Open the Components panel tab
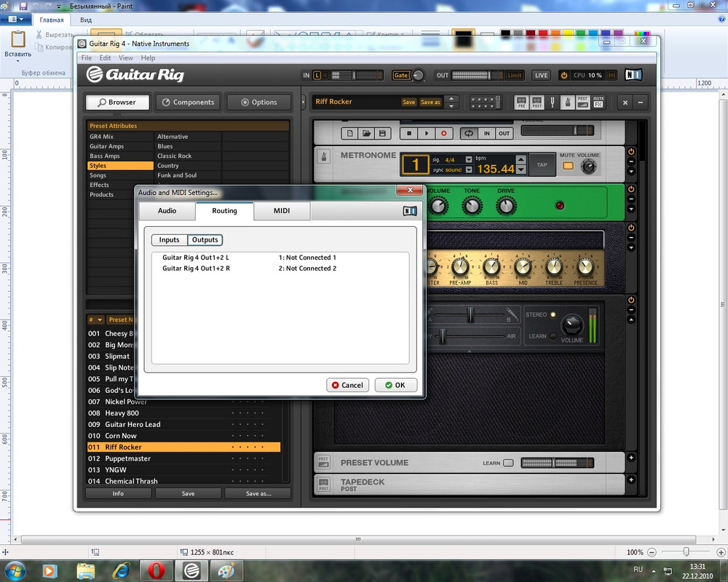 click(189, 102)
